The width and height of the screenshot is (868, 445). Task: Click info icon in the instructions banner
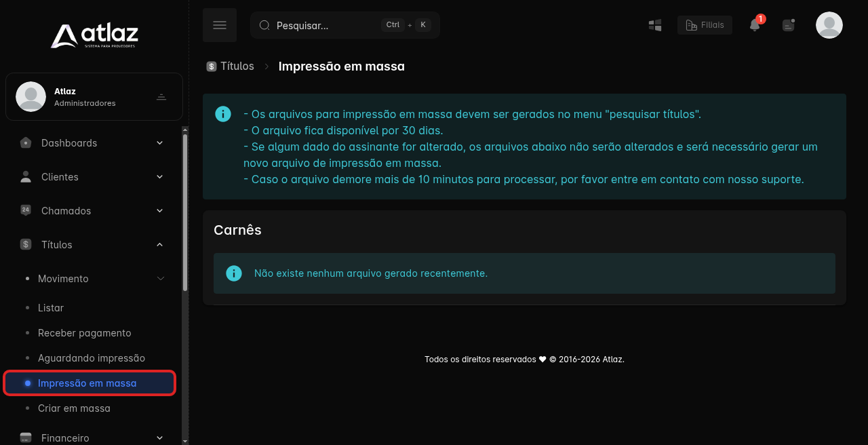[223, 114]
